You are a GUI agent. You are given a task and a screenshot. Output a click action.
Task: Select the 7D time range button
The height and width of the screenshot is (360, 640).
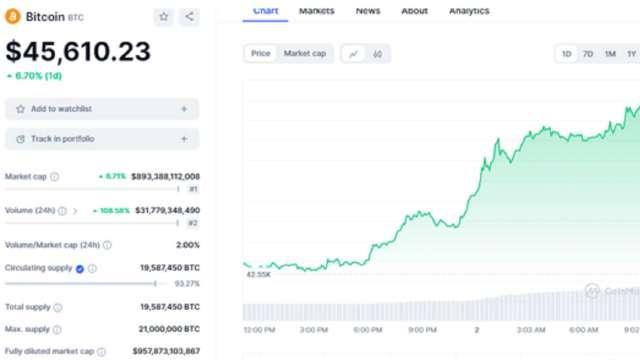pyautogui.click(x=588, y=54)
